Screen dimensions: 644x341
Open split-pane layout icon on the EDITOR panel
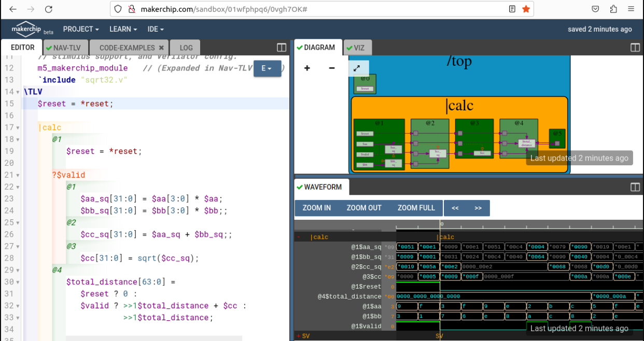(x=281, y=47)
